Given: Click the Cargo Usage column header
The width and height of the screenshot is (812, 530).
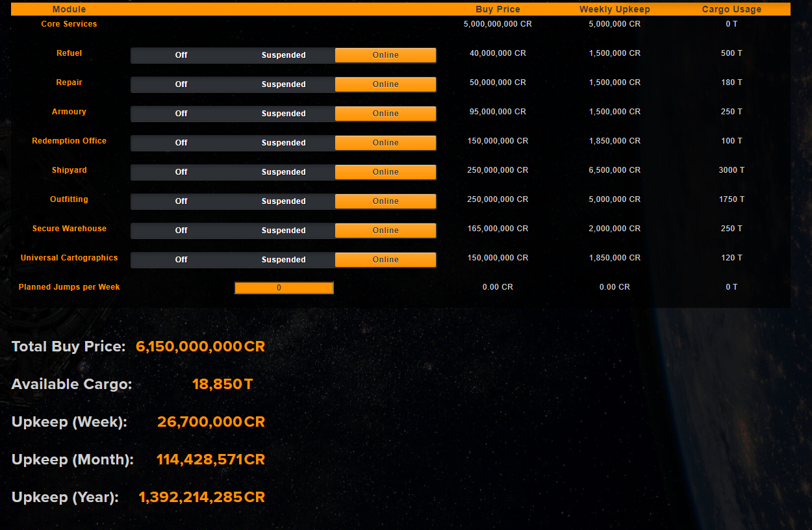Looking at the screenshot, I should pyautogui.click(x=731, y=9).
